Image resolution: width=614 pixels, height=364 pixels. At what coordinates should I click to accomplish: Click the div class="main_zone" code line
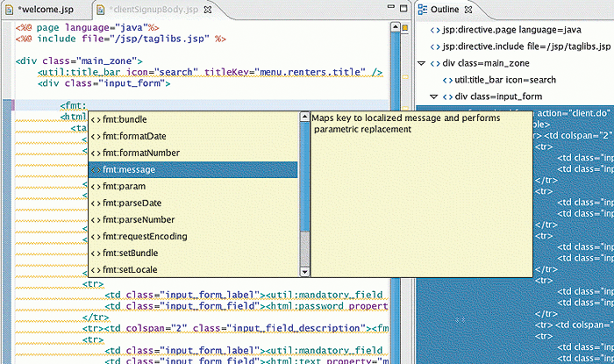[x=79, y=61]
